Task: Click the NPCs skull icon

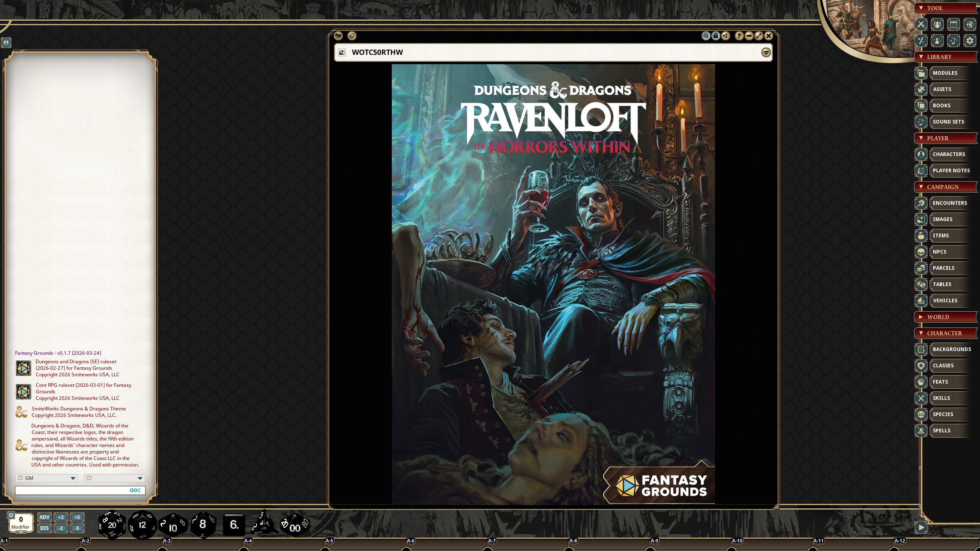Action: click(x=921, y=252)
